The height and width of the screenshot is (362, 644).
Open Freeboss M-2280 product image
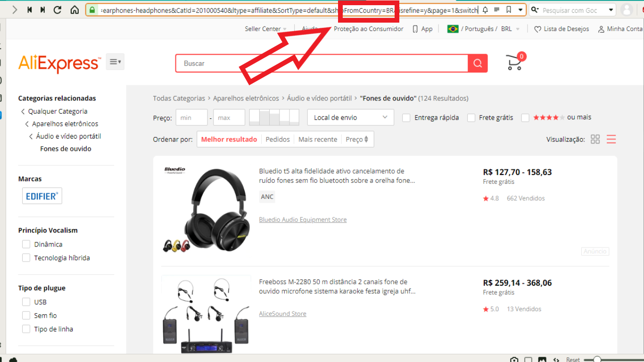click(206, 314)
